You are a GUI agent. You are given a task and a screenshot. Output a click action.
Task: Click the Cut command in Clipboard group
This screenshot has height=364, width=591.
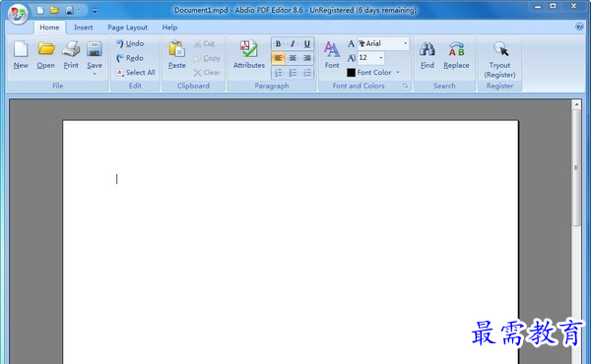(x=204, y=43)
